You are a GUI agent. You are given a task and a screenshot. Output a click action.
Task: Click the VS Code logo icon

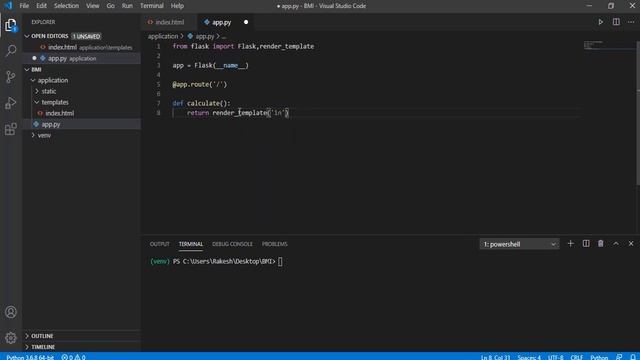[x=8, y=6]
